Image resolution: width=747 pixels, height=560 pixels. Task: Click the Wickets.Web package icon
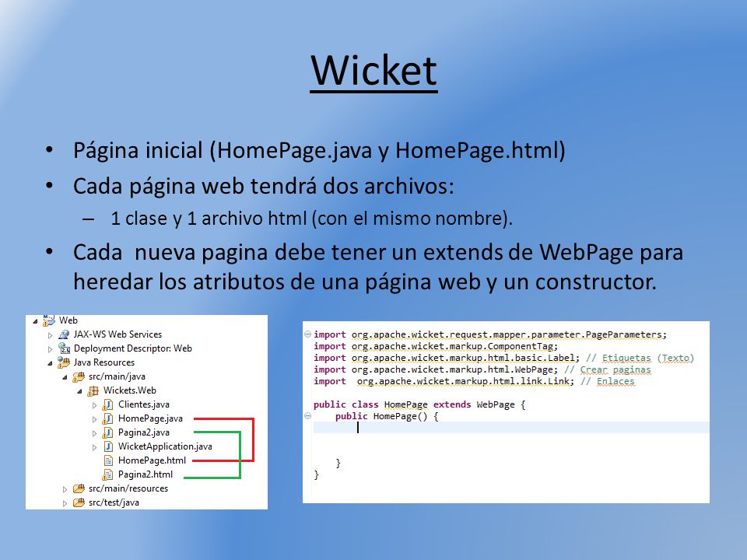click(x=93, y=391)
